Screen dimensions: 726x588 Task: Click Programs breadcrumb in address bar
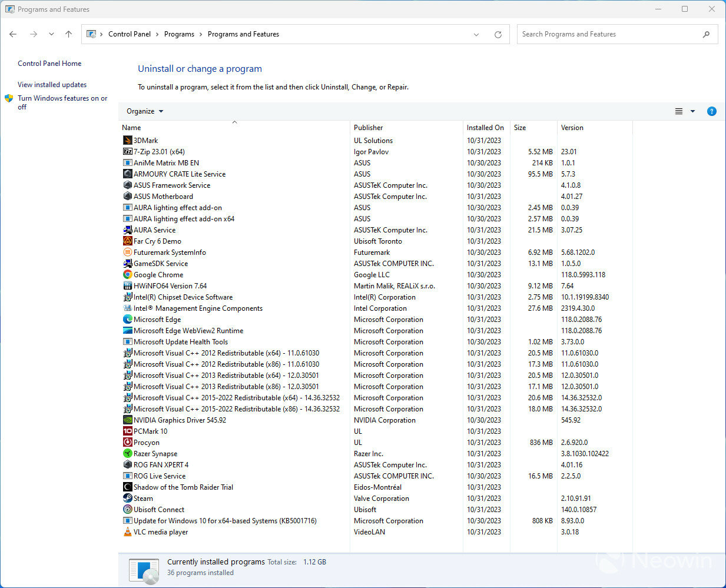click(179, 34)
